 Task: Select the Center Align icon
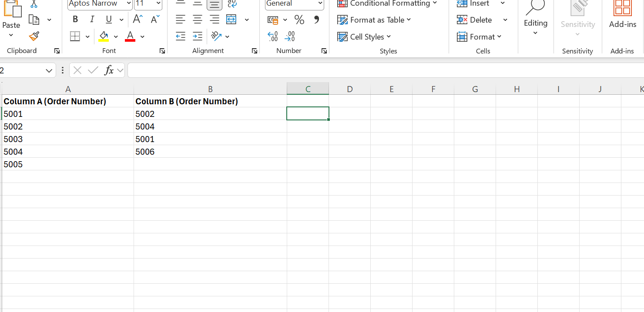click(197, 20)
